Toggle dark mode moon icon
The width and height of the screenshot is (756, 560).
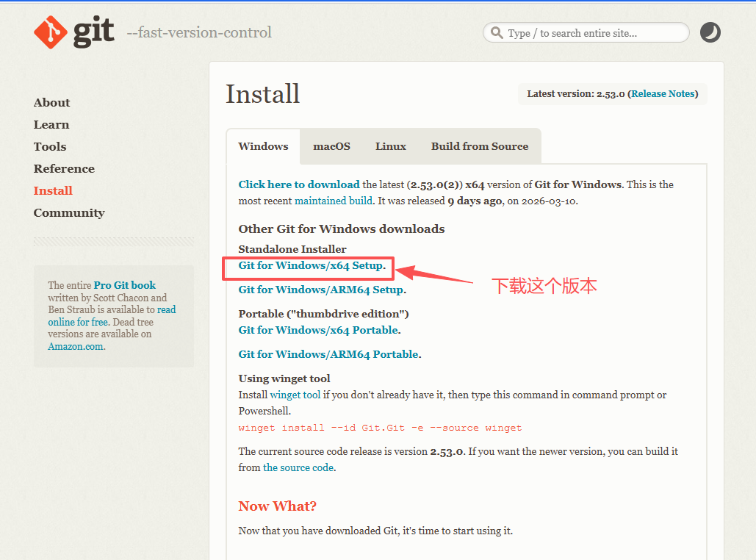coord(710,32)
